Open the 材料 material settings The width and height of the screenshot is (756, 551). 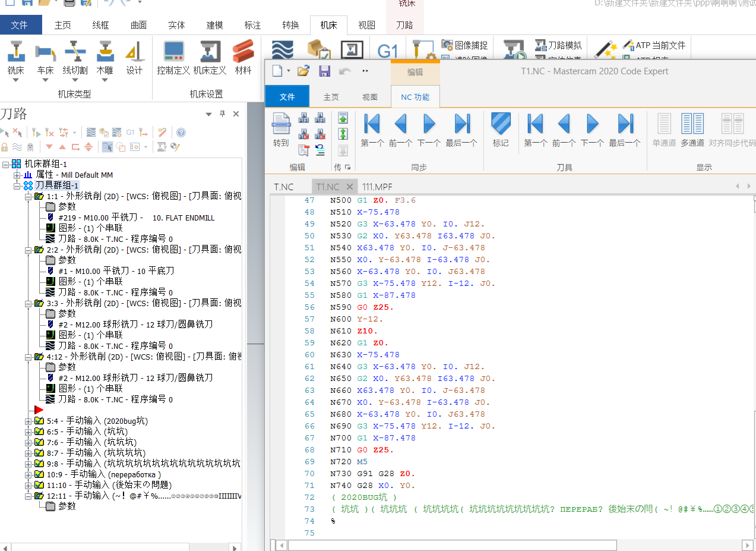point(243,57)
